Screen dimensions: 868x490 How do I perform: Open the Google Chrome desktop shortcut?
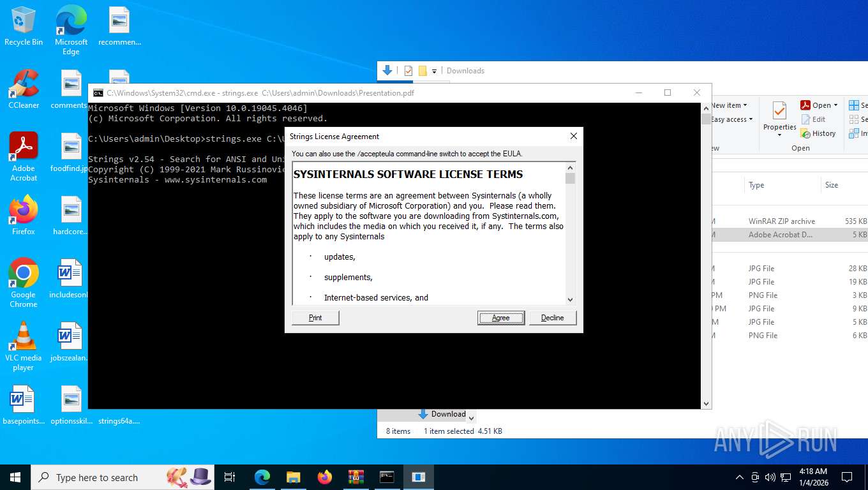24,283
